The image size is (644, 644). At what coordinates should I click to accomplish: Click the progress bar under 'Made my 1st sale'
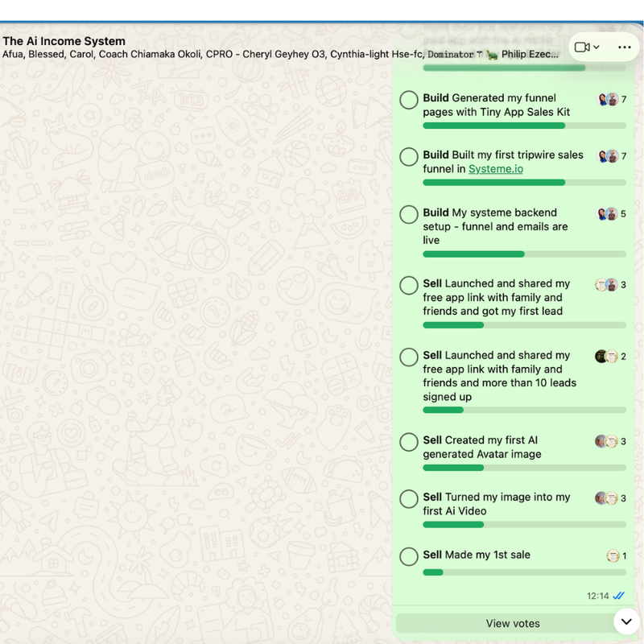tap(525, 572)
